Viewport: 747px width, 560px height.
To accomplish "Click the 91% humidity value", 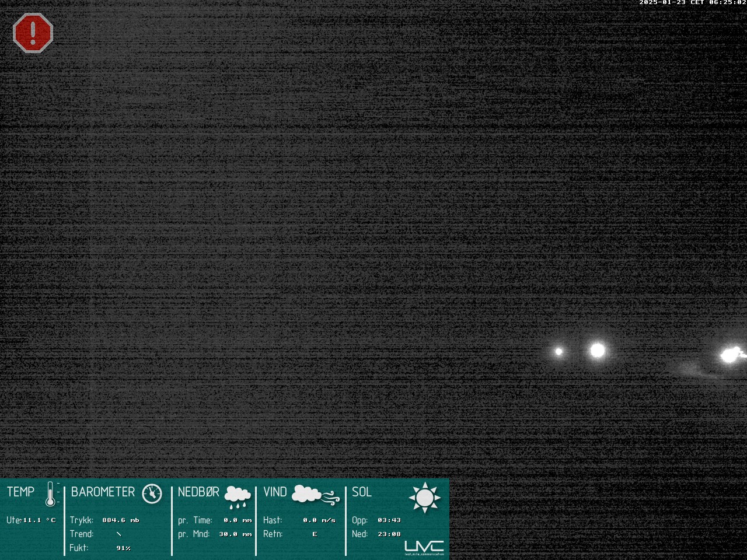I will click(x=123, y=548).
